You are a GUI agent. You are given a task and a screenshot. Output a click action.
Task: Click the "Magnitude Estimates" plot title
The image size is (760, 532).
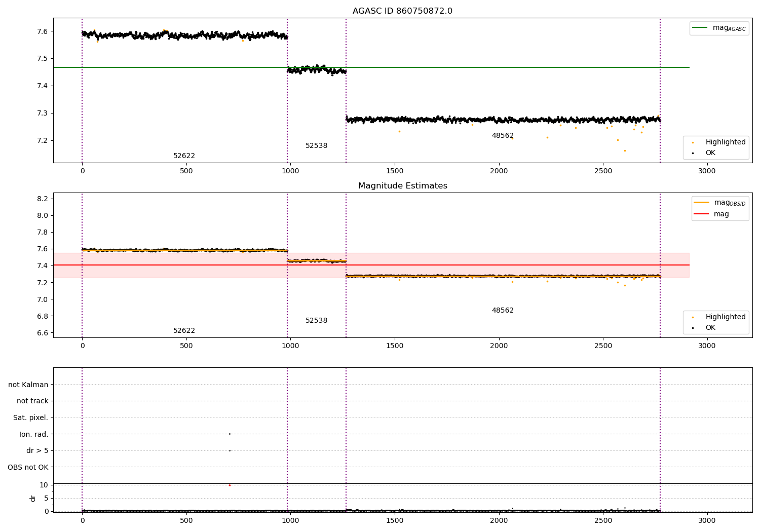402,186
